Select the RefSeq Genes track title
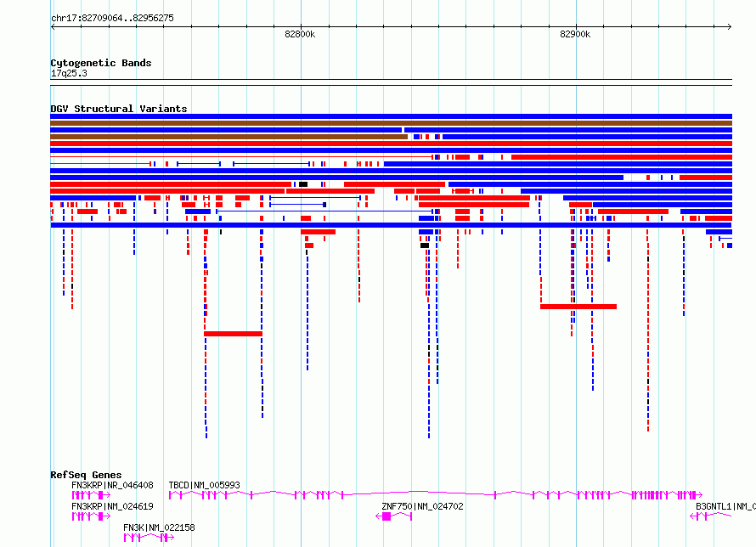The height and width of the screenshot is (547, 756). pyautogui.click(x=86, y=475)
